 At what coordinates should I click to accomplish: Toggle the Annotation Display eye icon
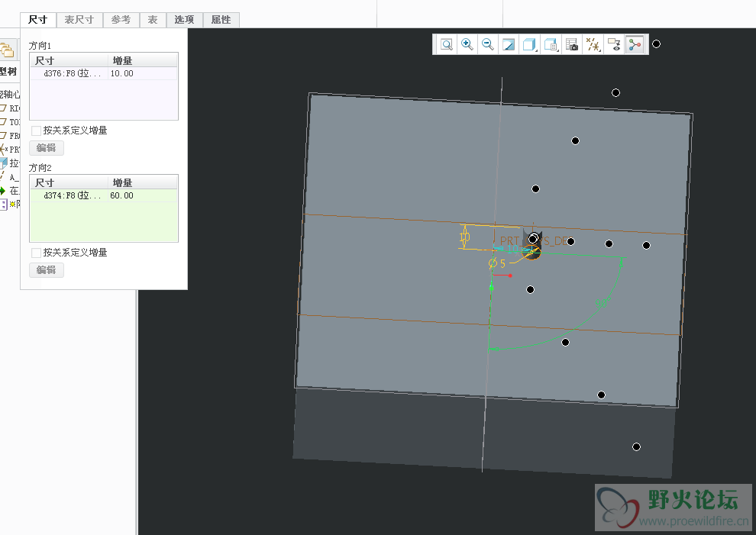point(614,45)
